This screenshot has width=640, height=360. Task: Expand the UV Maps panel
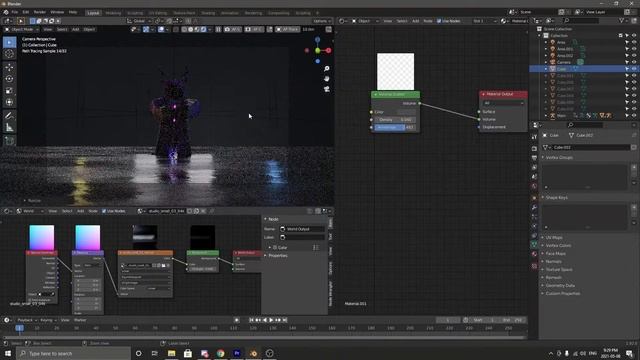[x=554, y=238]
